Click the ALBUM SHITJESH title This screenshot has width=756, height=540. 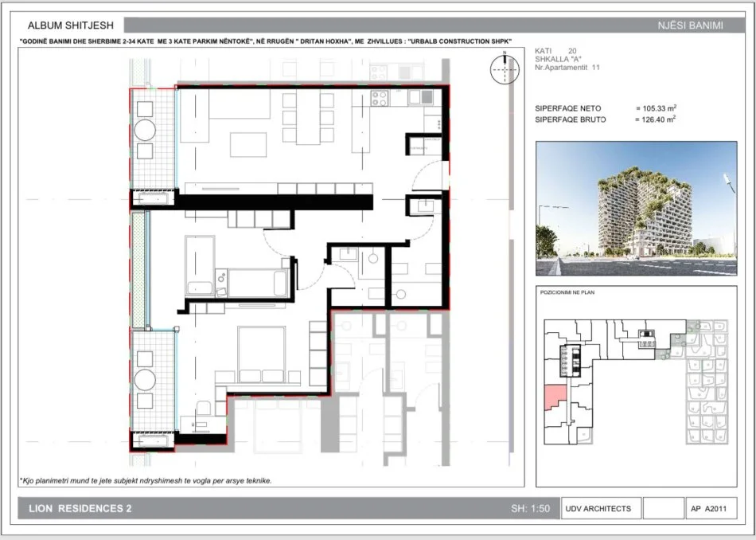pyautogui.click(x=60, y=25)
